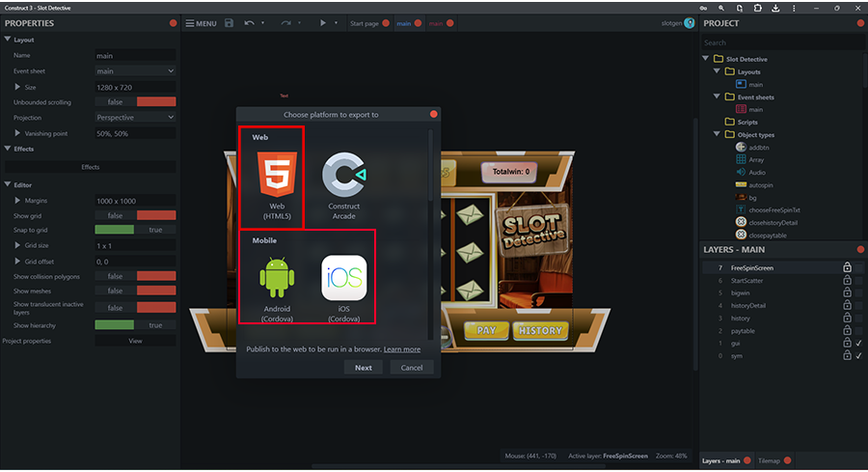
Task: Toggle lock on bigwin layer
Action: [x=847, y=292]
